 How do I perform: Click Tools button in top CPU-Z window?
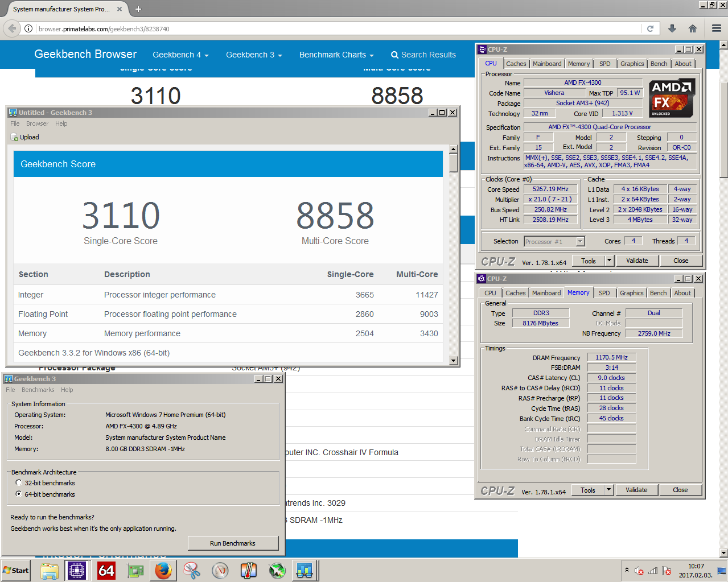tap(589, 261)
